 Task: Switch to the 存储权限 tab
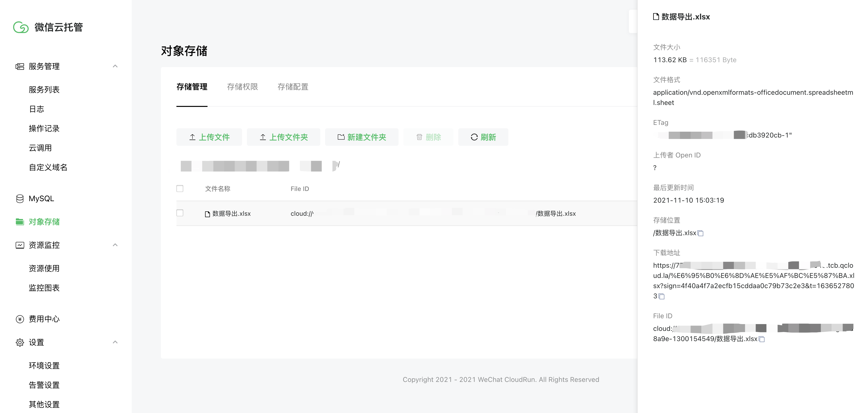pos(242,87)
